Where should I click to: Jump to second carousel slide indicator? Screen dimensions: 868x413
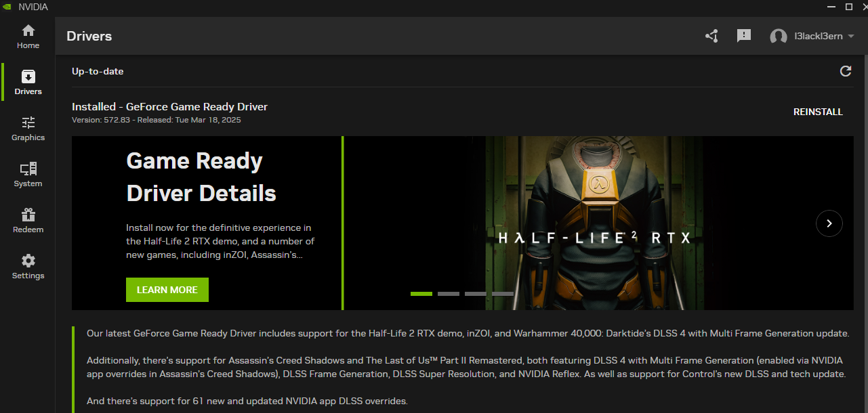[449, 294]
